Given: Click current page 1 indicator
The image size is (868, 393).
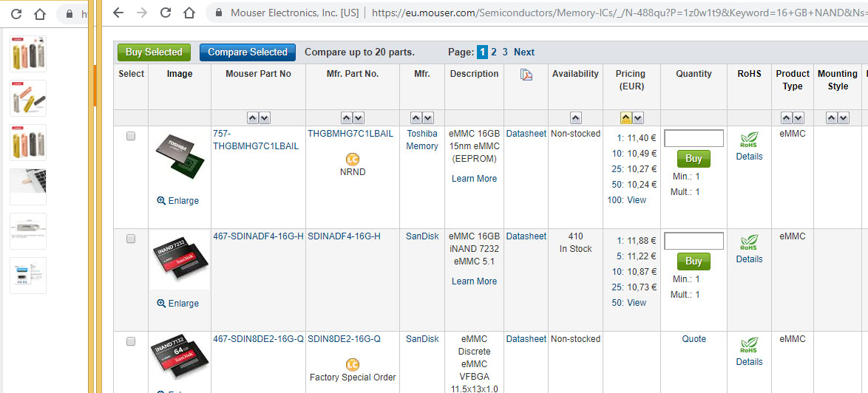Looking at the screenshot, I should tap(482, 52).
